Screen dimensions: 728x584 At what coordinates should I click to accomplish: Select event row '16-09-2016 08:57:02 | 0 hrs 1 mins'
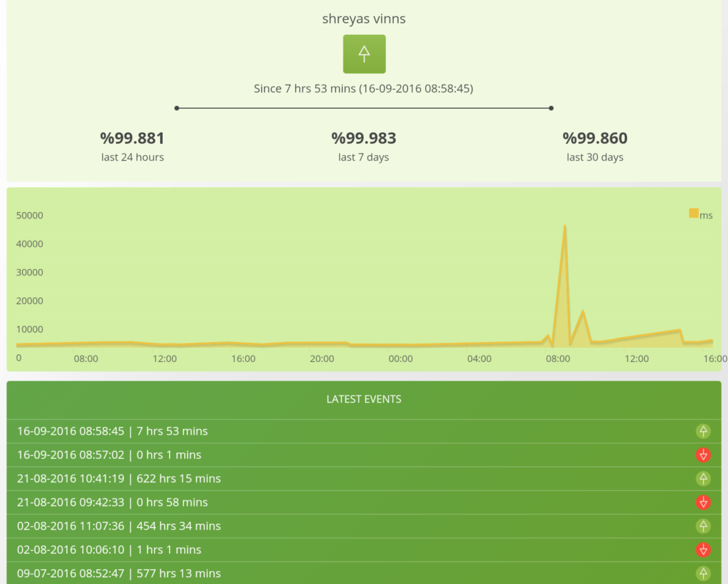[x=364, y=455]
